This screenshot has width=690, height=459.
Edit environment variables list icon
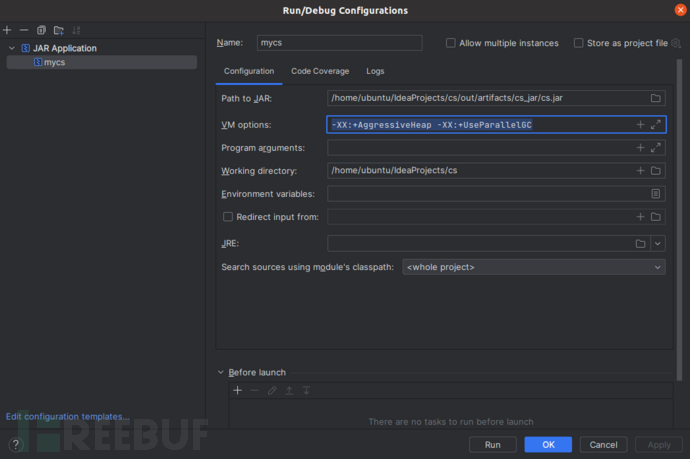pyautogui.click(x=656, y=193)
